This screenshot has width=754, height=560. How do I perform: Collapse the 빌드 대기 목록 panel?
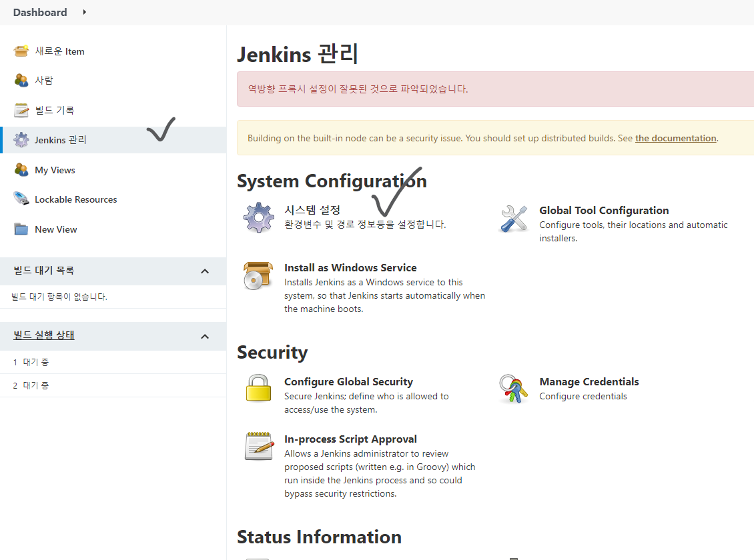(205, 271)
